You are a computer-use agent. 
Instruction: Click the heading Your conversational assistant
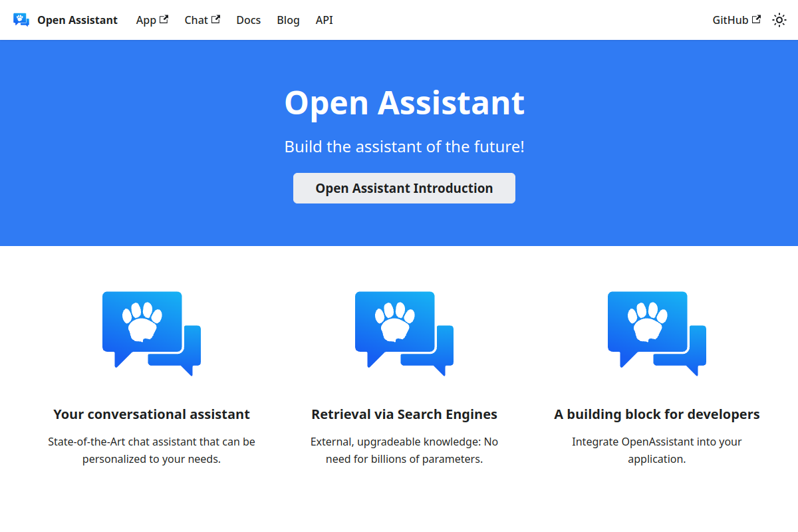click(x=151, y=414)
